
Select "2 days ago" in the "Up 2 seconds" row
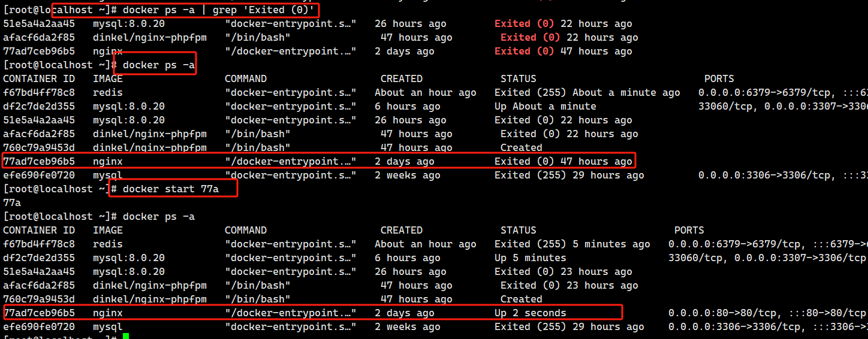(405, 313)
